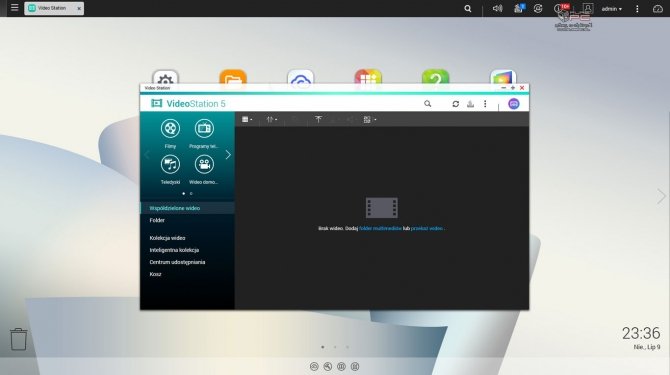Open top bar more options dots

click(x=637, y=9)
